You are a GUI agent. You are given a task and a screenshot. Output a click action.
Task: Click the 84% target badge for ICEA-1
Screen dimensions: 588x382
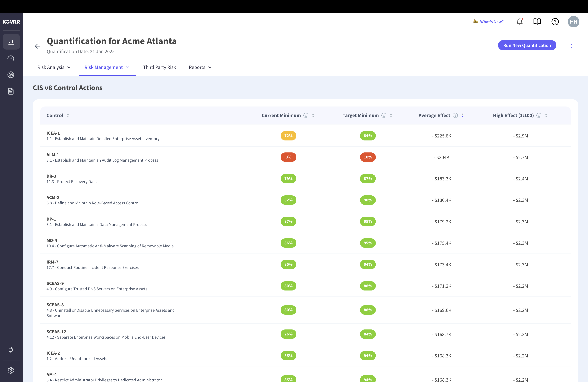point(368,136)
